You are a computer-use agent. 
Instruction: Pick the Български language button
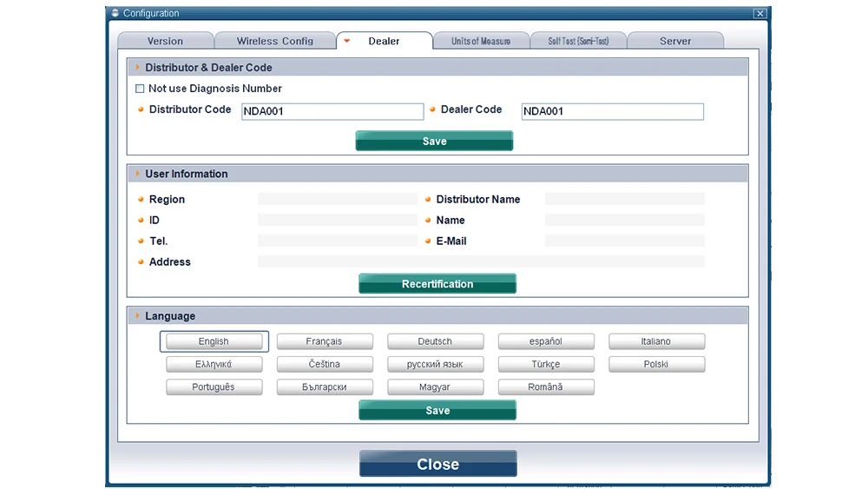[325, 387]
